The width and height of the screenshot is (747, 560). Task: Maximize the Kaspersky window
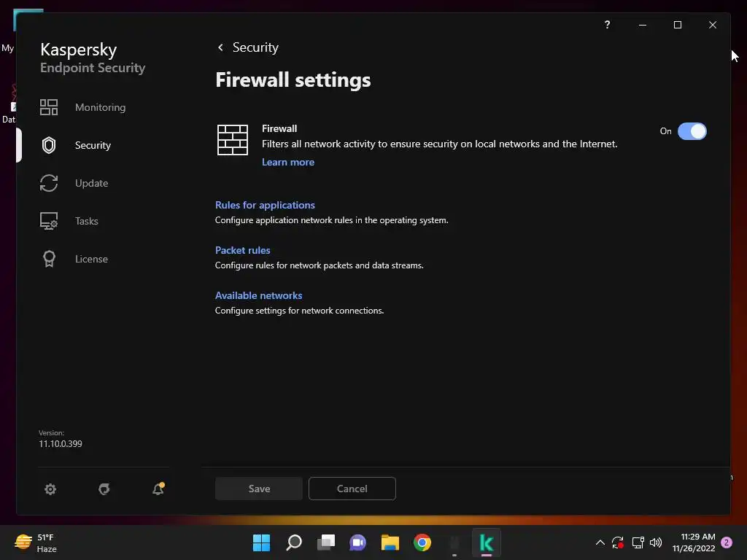(x=678, y=25)
